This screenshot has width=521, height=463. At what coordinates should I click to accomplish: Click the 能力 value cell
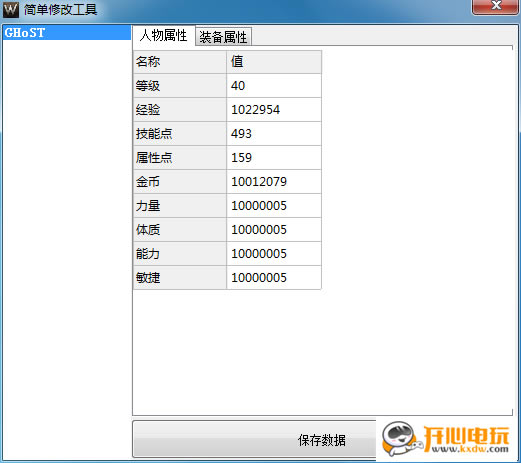point(274,254)
